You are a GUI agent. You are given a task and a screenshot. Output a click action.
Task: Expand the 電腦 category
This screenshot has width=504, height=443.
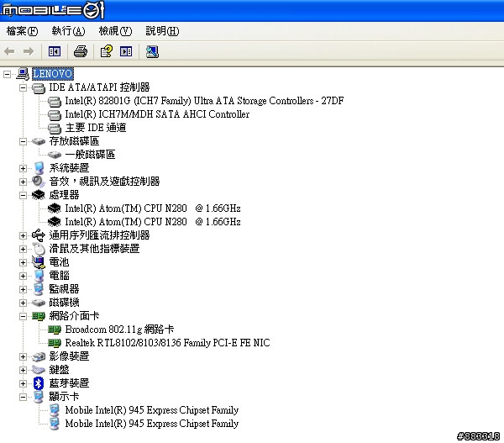(x=23, y=276)
